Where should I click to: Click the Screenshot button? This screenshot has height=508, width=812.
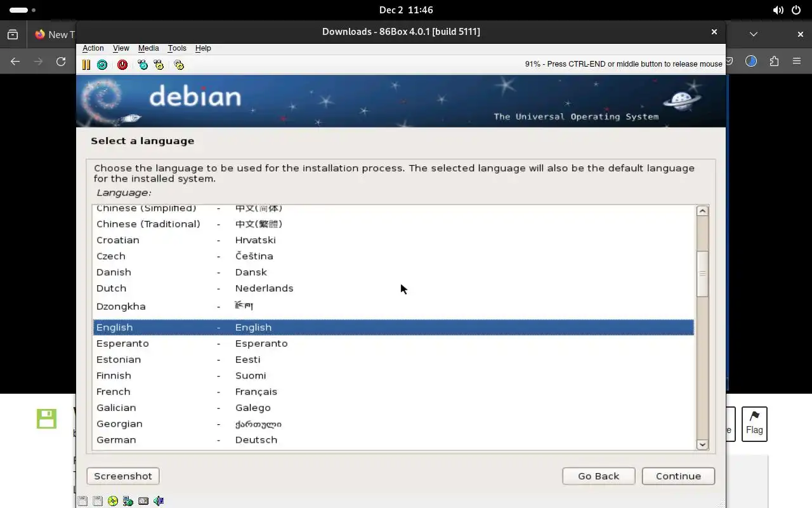[123, 476]
